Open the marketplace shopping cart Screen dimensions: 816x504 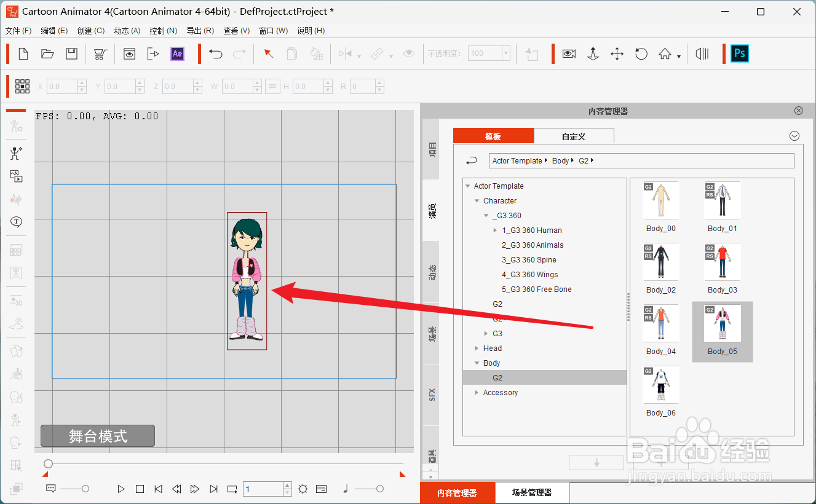(x=100, y=54)
